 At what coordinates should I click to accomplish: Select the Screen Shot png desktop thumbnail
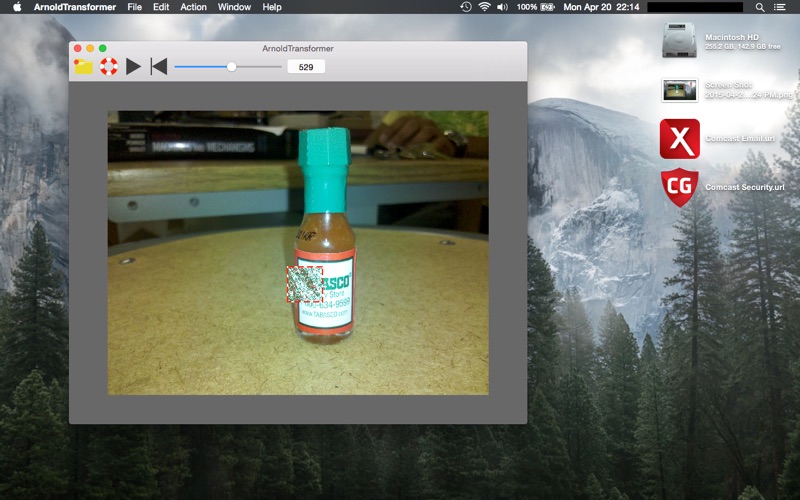[x=680, y=90]
